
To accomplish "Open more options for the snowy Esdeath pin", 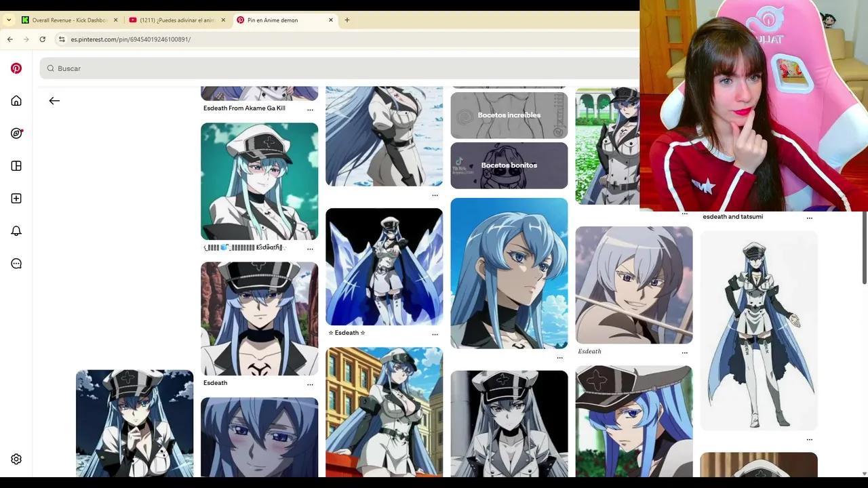I will tap(435, 195).
